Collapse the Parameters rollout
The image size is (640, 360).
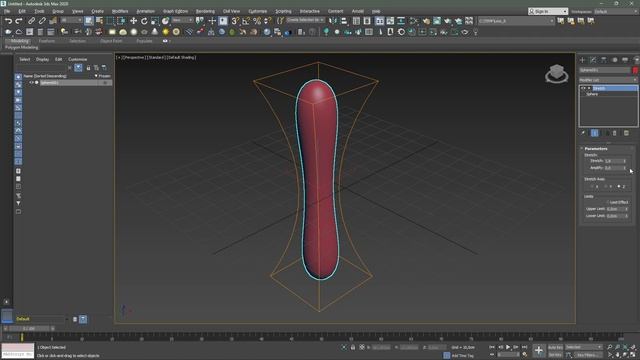point(596,149)
